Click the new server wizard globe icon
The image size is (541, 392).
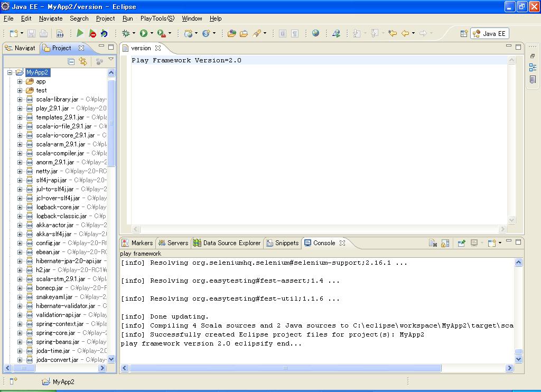point(189,33)
